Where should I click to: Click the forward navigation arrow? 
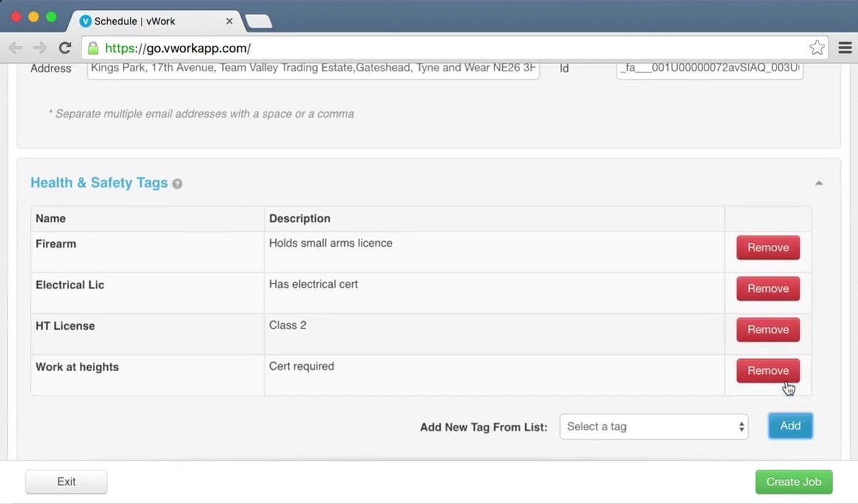[39, 48]
